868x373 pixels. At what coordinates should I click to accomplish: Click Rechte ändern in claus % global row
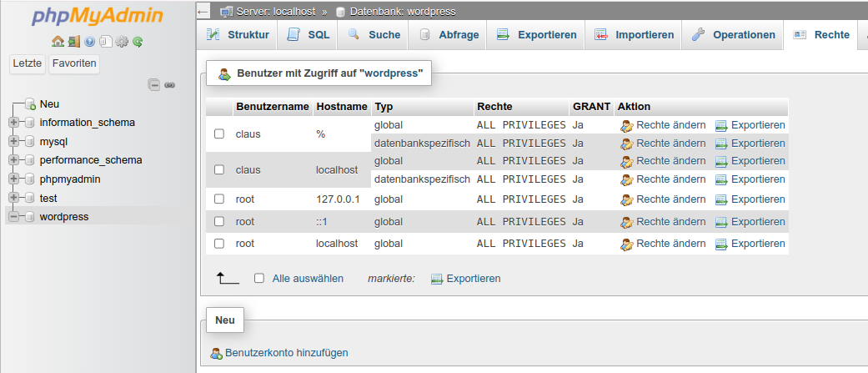click(671, 124)
